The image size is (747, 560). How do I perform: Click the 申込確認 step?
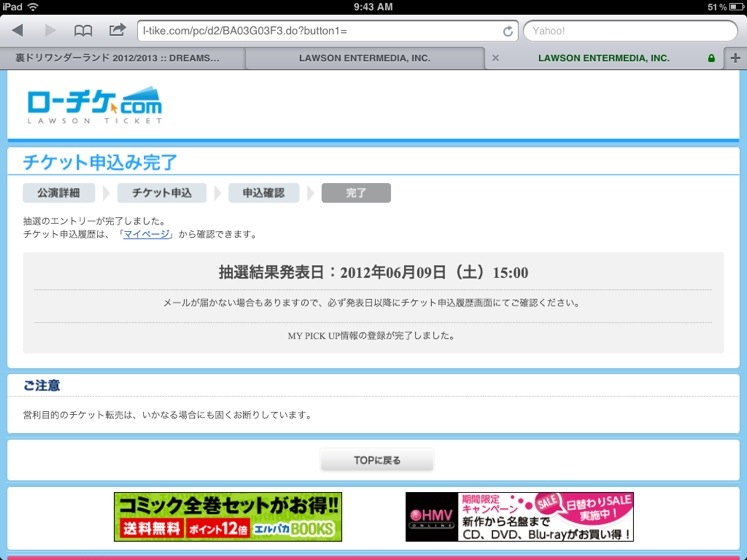(264, 193)
